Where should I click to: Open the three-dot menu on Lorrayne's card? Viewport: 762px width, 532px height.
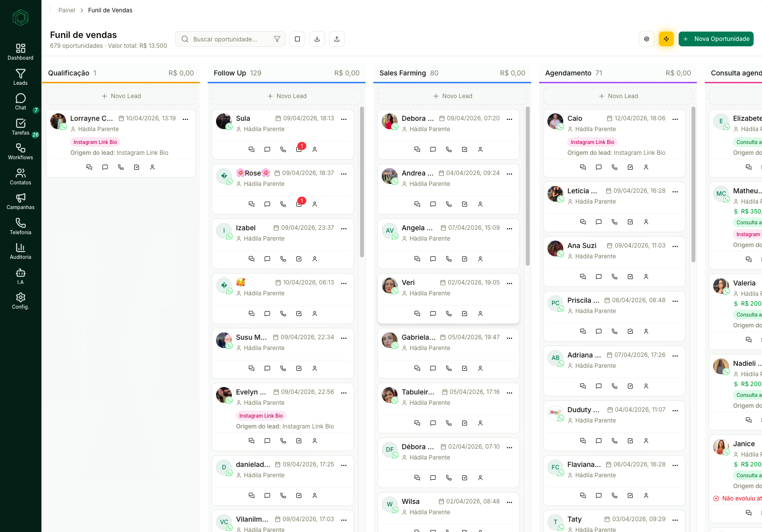(x=185, y=119)
